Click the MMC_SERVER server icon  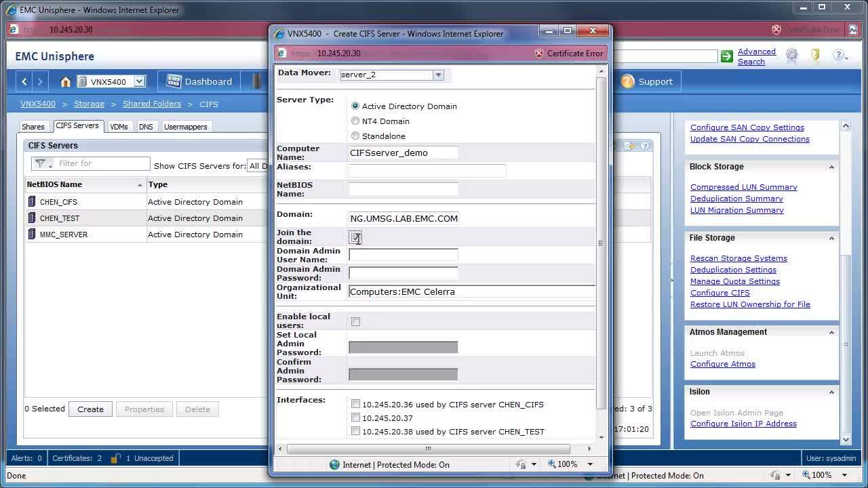pos(32,235)
